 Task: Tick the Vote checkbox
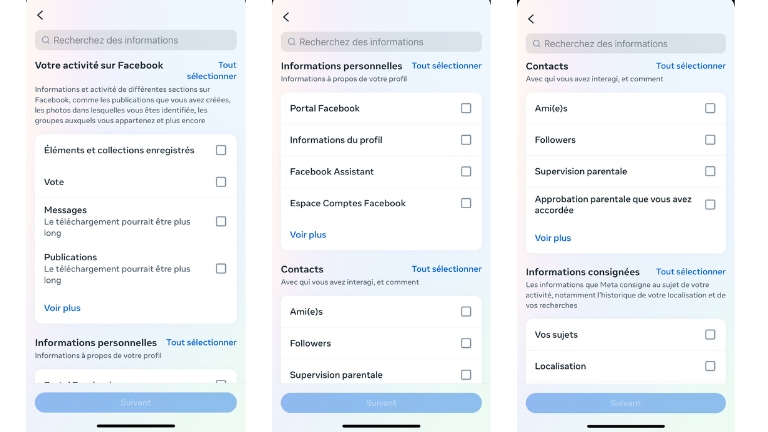tap(221, 182)
